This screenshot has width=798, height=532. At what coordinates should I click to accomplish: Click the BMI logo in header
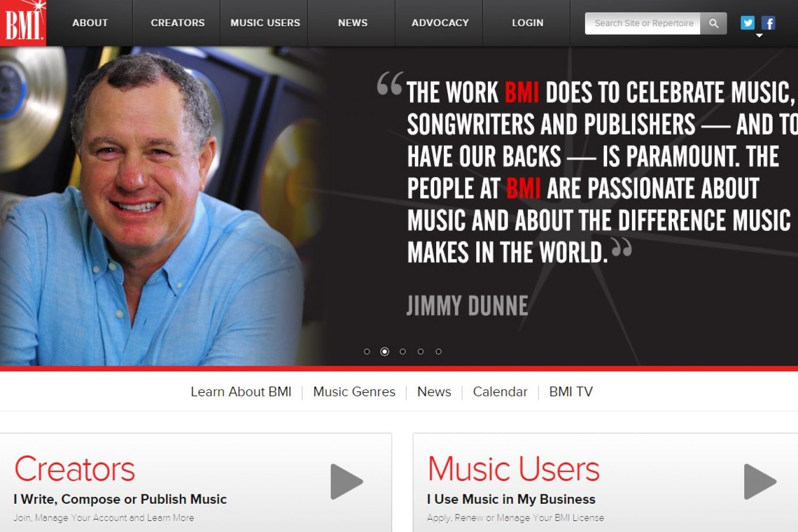click(x=23, y=23)
